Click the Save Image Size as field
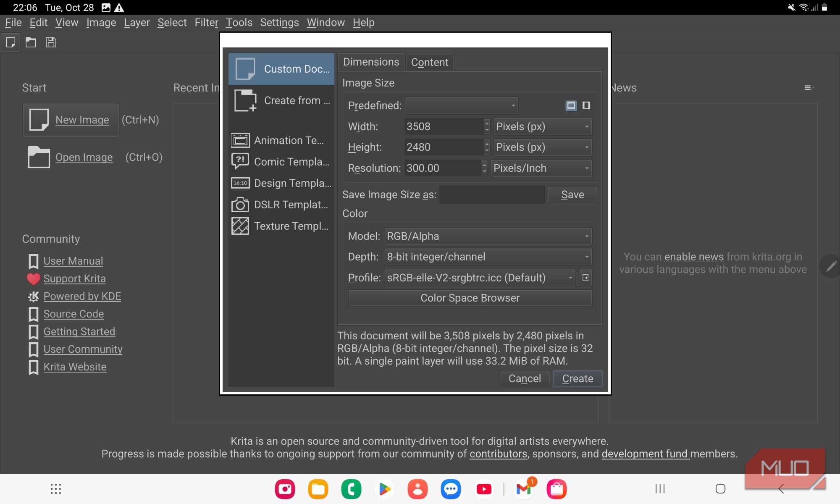 pos(492,194)
